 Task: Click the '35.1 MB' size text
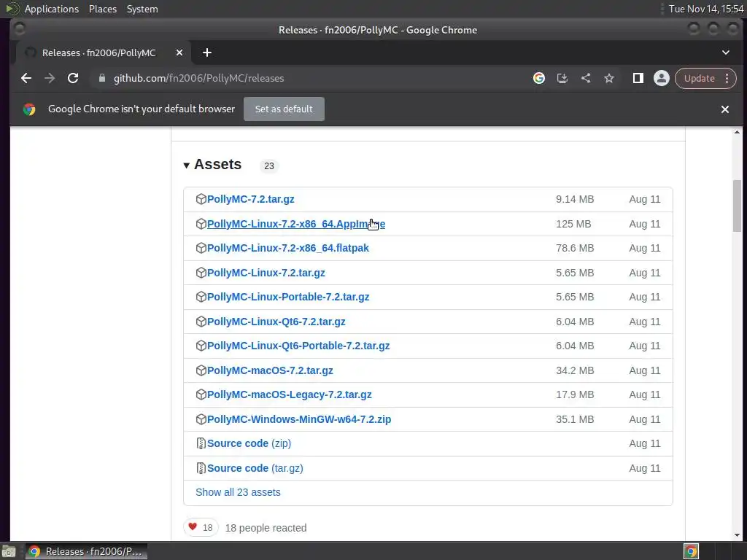coord(575,419)
